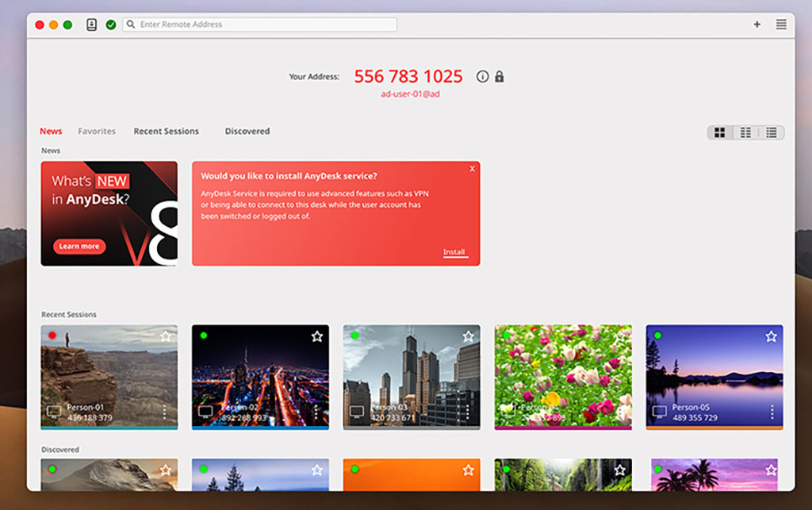This screenshot has width=812, height=510.
Task: Click the alias ad-user-01@ad
Action: click(x=410, y=94)
